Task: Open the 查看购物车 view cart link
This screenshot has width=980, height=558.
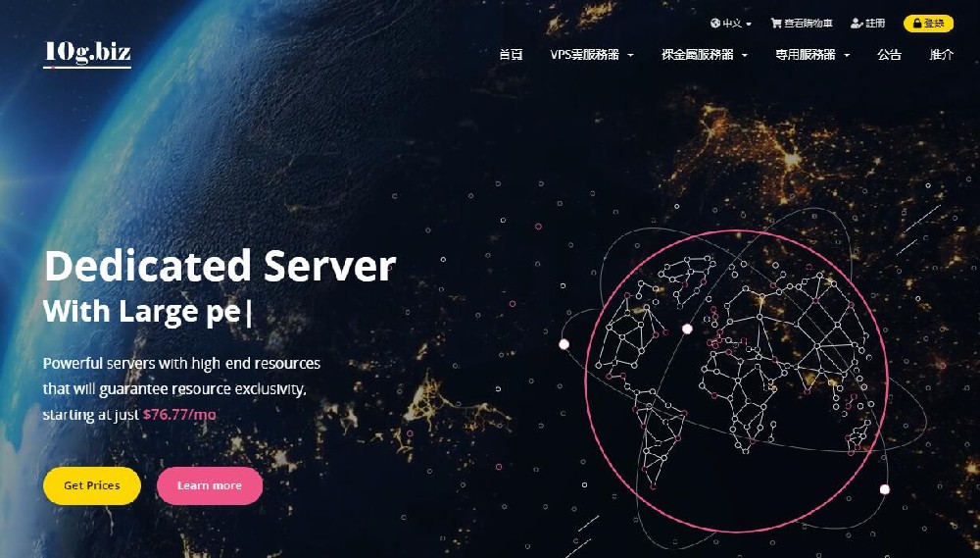Action: click(x=802, y=24)
